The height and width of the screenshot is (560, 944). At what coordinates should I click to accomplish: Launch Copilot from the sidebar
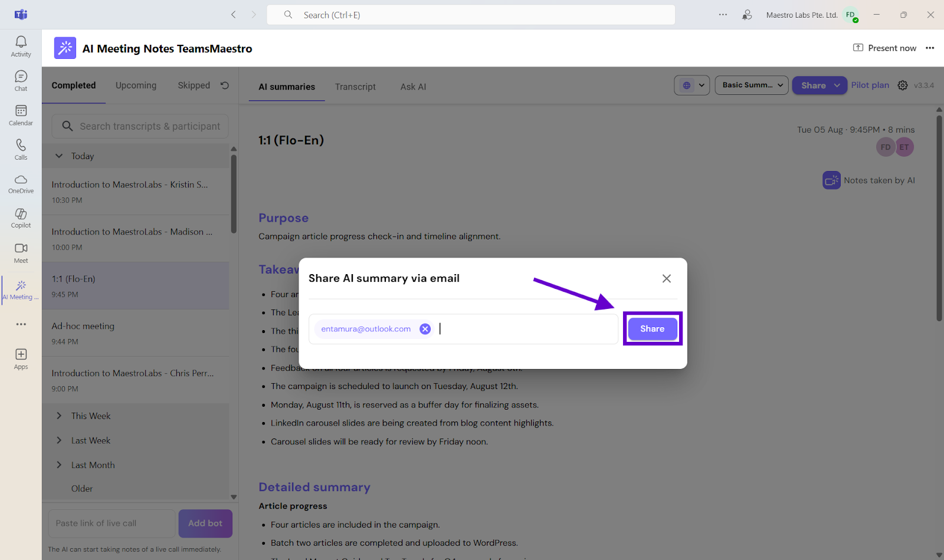[21, 218]
